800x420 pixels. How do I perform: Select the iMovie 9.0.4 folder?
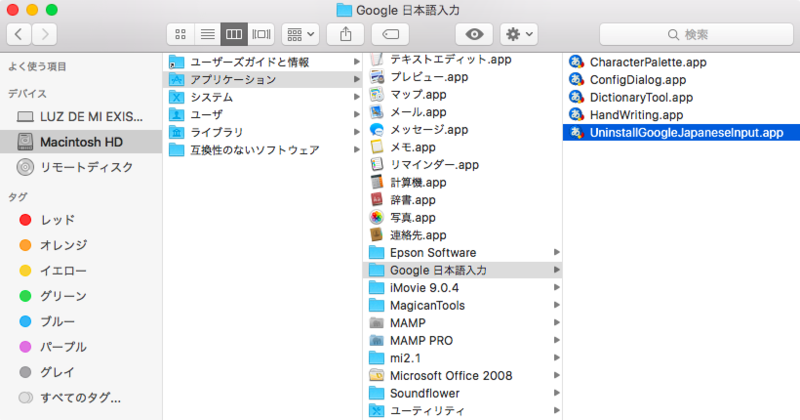462,288
